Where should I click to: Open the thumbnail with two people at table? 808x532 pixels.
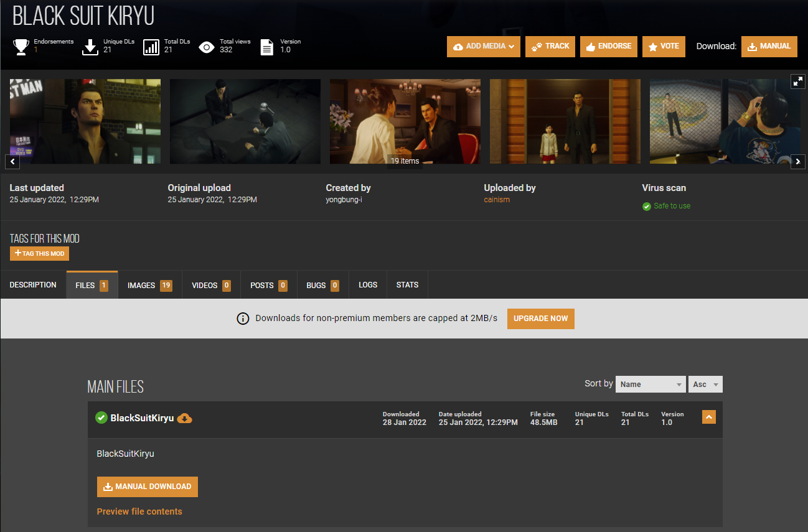coord(405,121)
